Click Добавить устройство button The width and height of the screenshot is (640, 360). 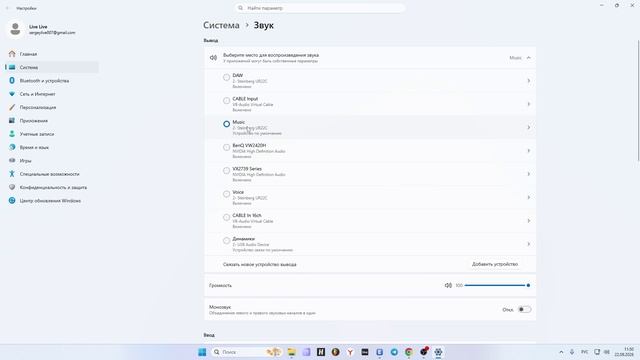pyautogui.click(x=495, y=264)
